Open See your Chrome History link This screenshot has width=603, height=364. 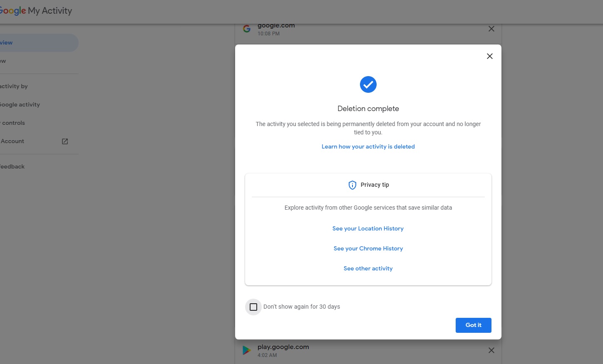368,248
